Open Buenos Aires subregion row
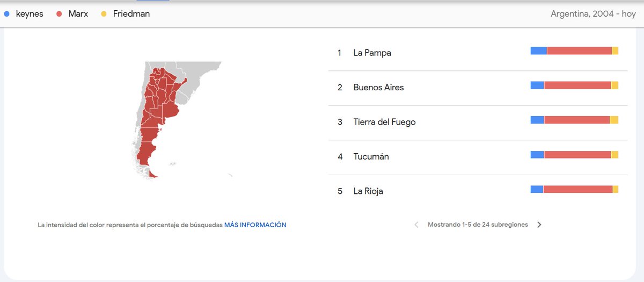The image size is (644, 282). tap(478, 88)
